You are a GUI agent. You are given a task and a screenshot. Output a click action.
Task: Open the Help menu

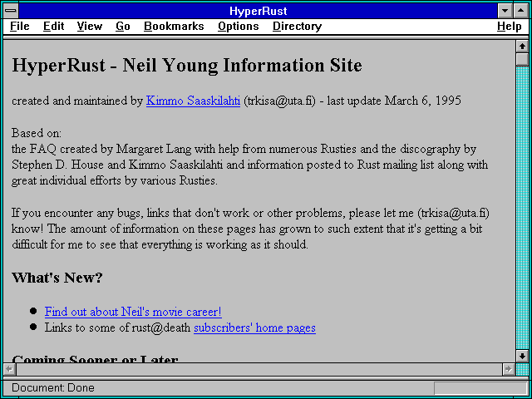[510, 26]
